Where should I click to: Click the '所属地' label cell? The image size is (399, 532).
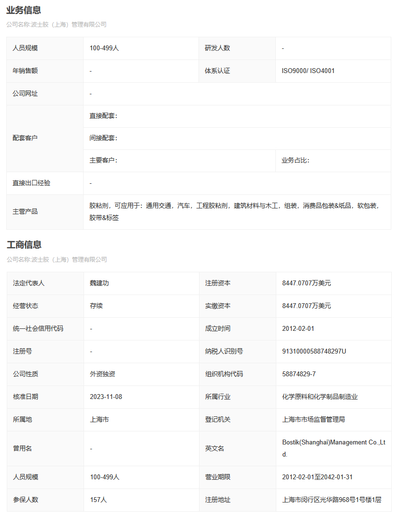[45, 420]
